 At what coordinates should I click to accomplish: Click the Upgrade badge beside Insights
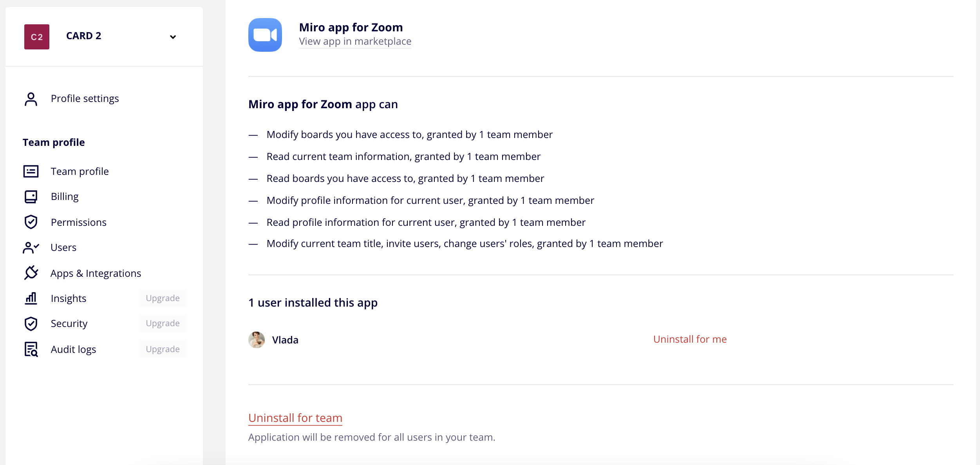point(163,298)
